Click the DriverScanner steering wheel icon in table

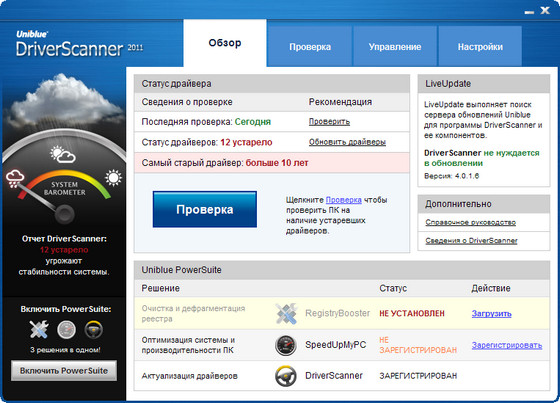click(286, 376)
